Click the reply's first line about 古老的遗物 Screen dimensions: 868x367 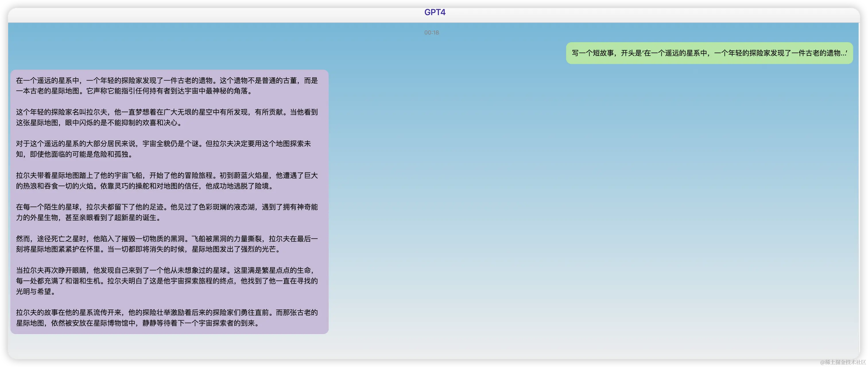coord(167,80)
